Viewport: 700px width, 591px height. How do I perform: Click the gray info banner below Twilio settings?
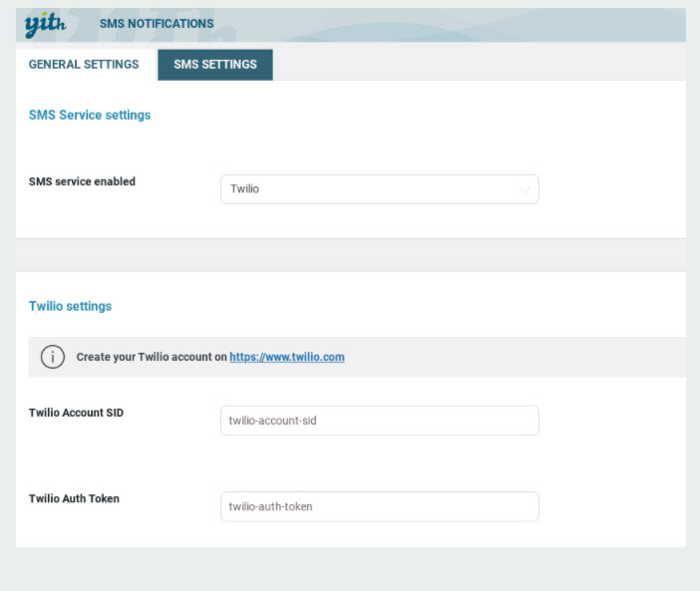(x=357, y=357)
